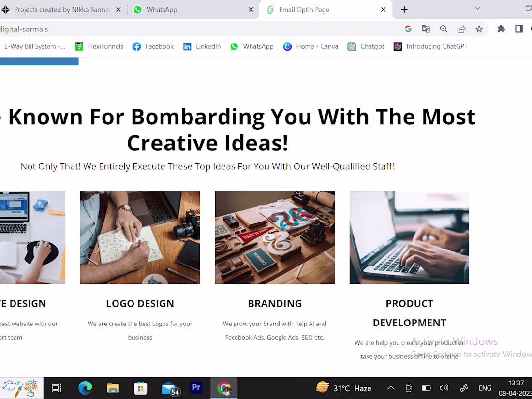Switch the ENG language input selector

coord(485,387)
